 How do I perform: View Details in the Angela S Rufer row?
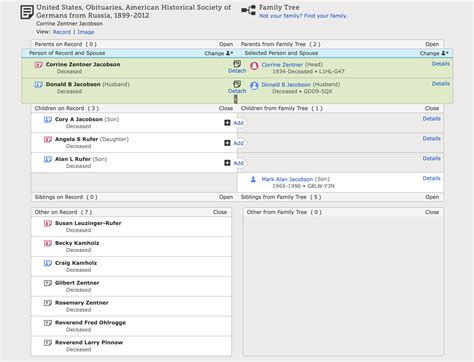(x=432, y=138)
